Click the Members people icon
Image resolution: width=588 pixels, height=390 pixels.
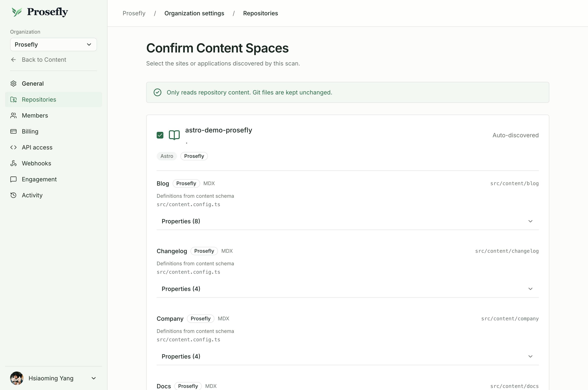[x=13, y=115]
